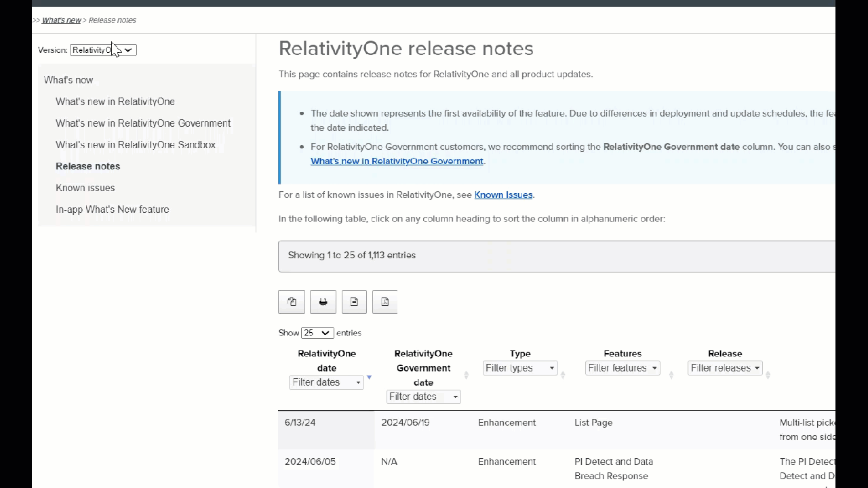
Task: Select What's new in RelativityOne
Action: point(115,102)
